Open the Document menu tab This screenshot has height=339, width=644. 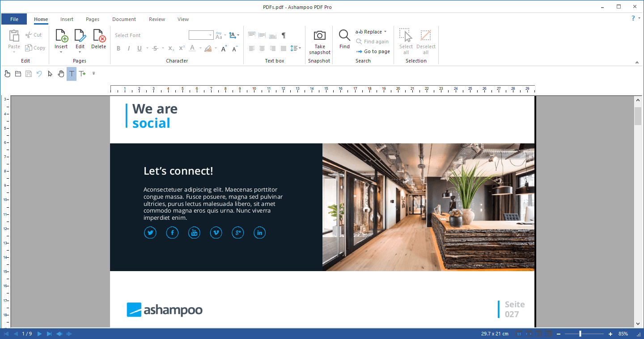pyautogui.click(x=124, y=19)
